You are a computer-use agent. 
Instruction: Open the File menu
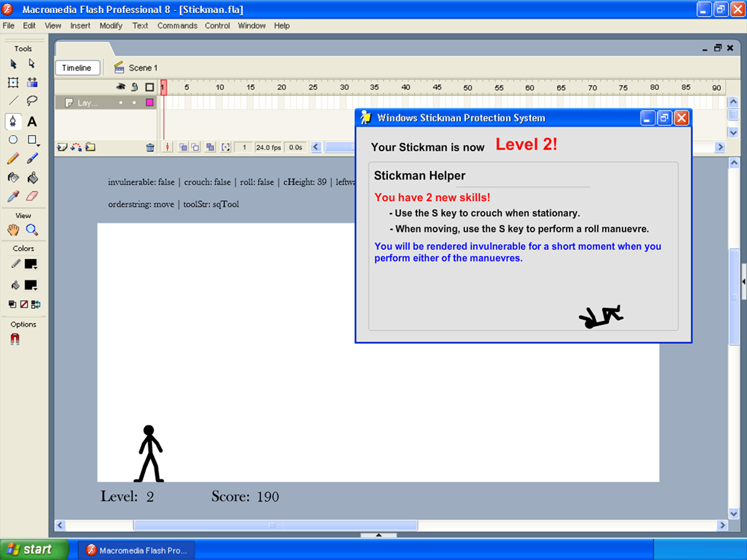point(9,26)
